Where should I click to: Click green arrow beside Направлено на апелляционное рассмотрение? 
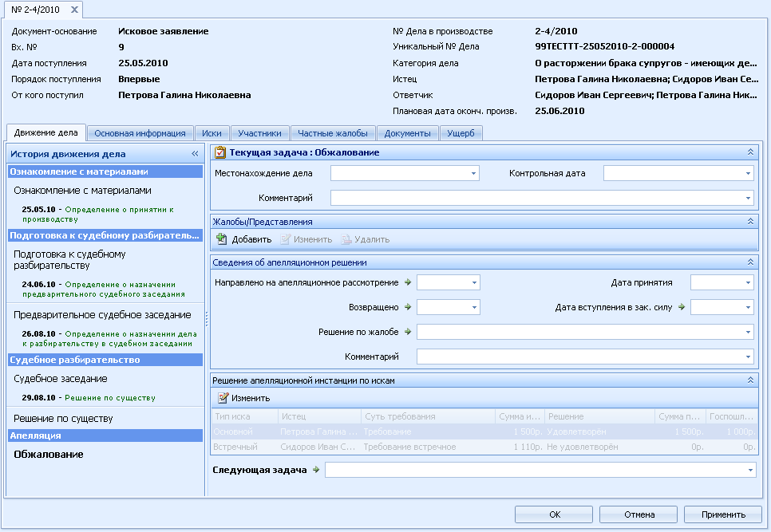tap(408, 282)
